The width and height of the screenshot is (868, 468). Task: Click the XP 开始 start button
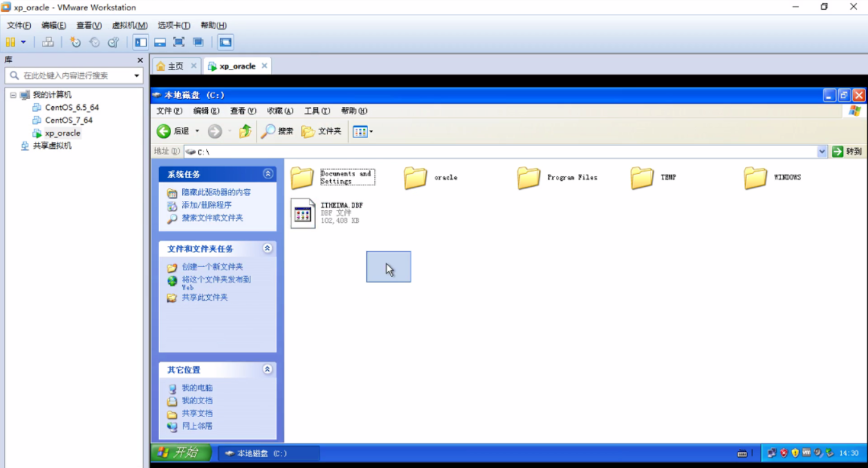tap(180, 453)
